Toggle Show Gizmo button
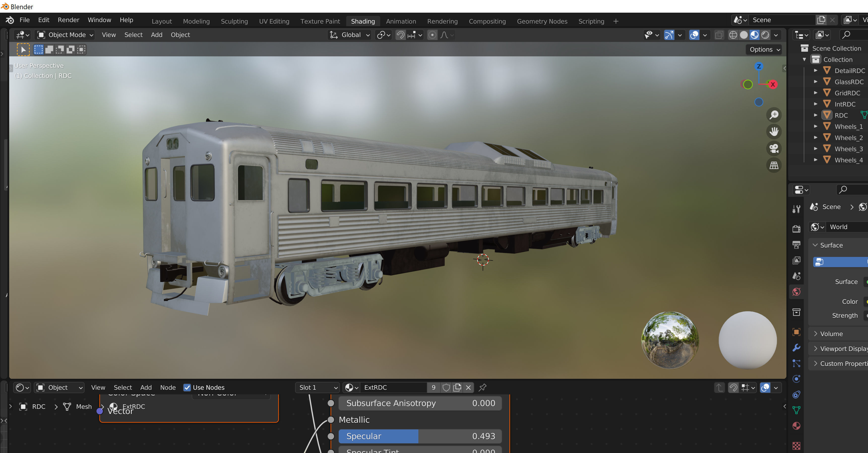The width and height of the screenshot is (868, 453). (669, 35)
